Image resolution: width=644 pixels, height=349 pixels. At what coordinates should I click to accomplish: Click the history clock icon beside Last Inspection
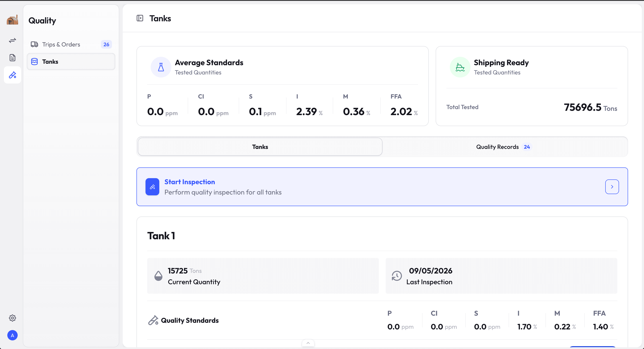[397, 276]
